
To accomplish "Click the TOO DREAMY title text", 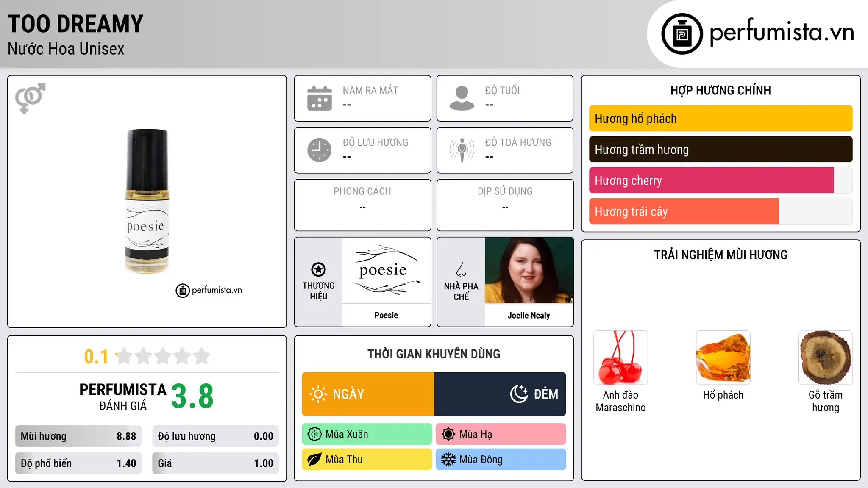I will click(75, 24).
